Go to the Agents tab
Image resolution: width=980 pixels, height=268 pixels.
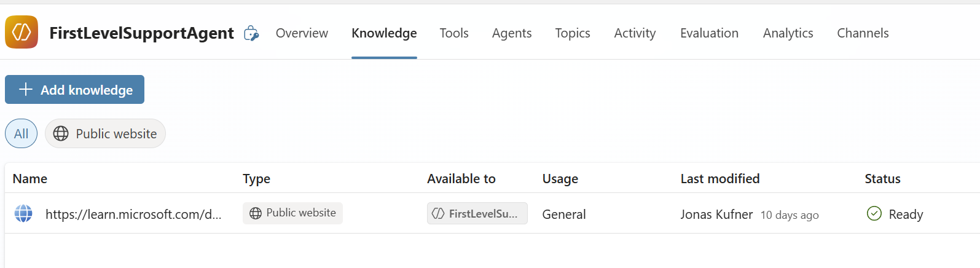[512, 33]
